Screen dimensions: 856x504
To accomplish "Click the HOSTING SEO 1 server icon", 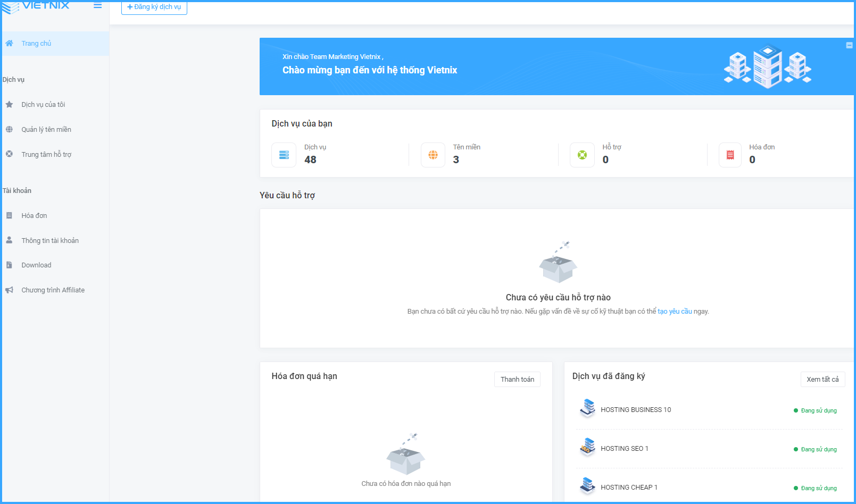I will 587,447.
